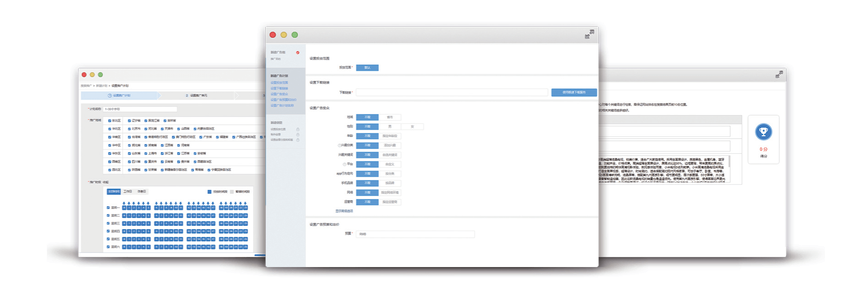Uncheck the 星期一 schedule checkbox
Screen dimensions: 868x289
(x=108, y=208)
